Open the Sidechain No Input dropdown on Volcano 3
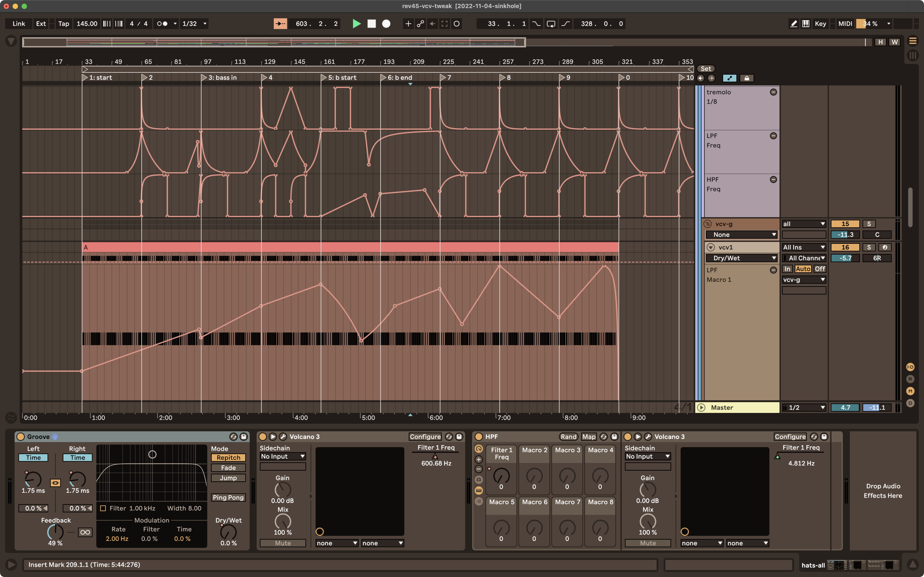 (282, 456)
